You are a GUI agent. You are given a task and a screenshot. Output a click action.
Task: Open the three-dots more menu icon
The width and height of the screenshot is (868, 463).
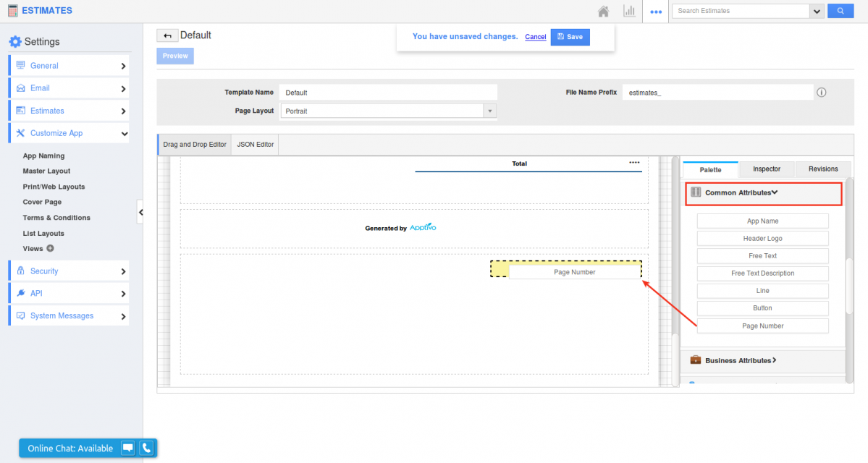click(656, 12)
